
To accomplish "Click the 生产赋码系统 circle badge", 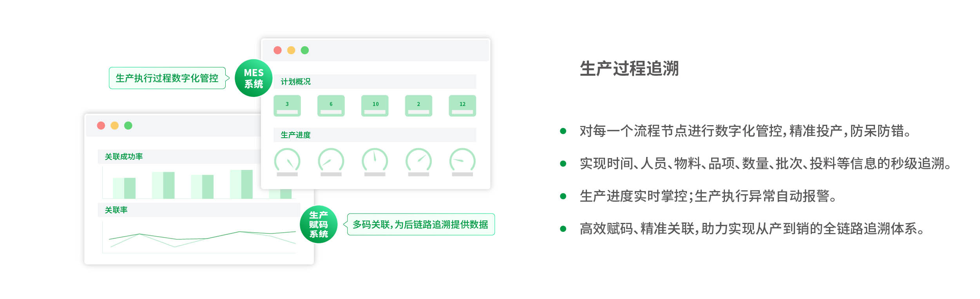I will [x=318, y=224].
